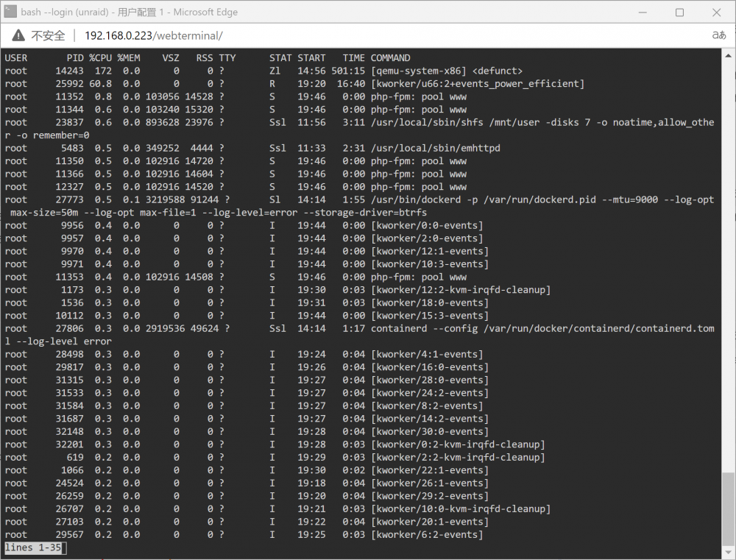The image size is (736, 560).
Task: Click the scroll down arrow of terminal scrollbar
Action: click(728, 552)
